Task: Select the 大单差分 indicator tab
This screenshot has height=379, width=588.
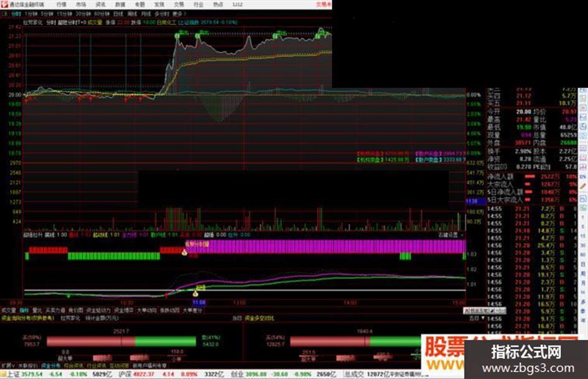Action: click(x=192, y=311)
